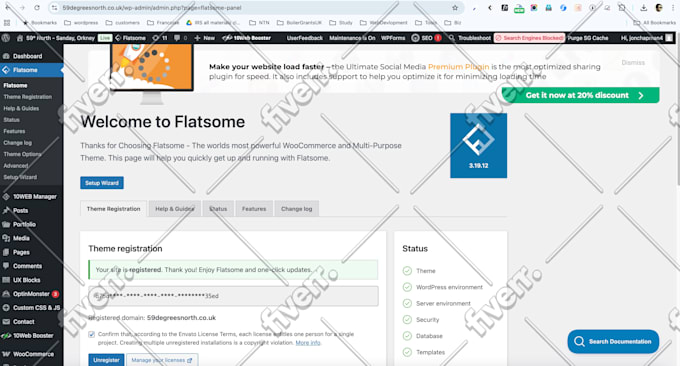
Task: Open the NTN bookmarks folder
Action: point(259,23)
